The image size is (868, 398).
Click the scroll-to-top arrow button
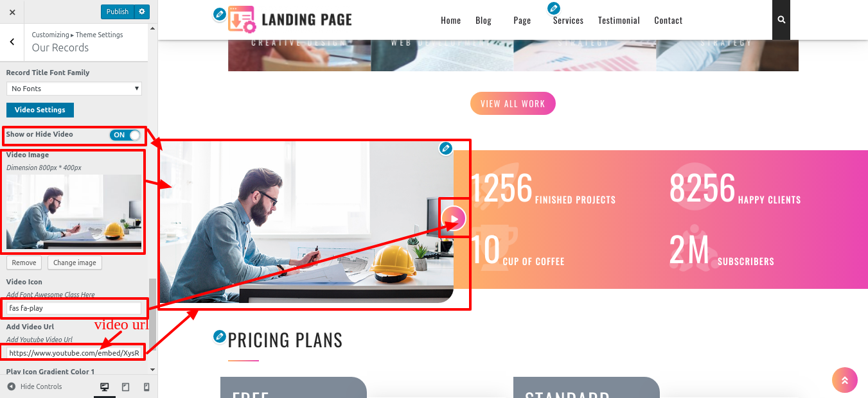844,380
